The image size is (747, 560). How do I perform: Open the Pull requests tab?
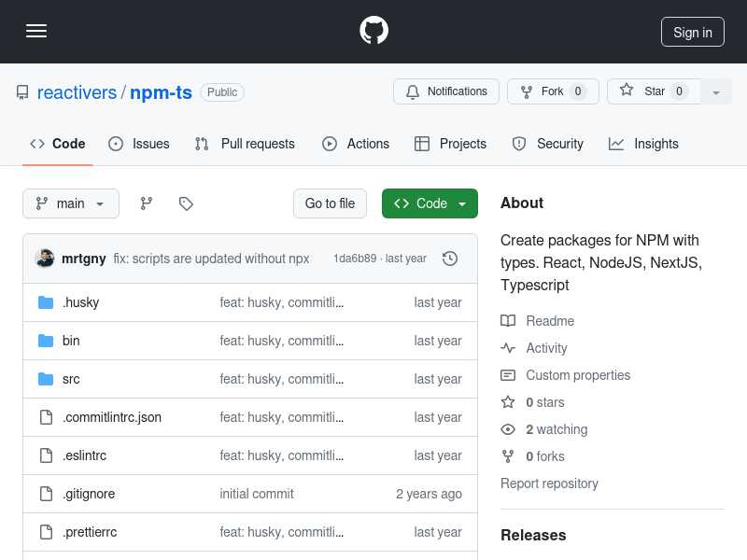click(245, 144)
